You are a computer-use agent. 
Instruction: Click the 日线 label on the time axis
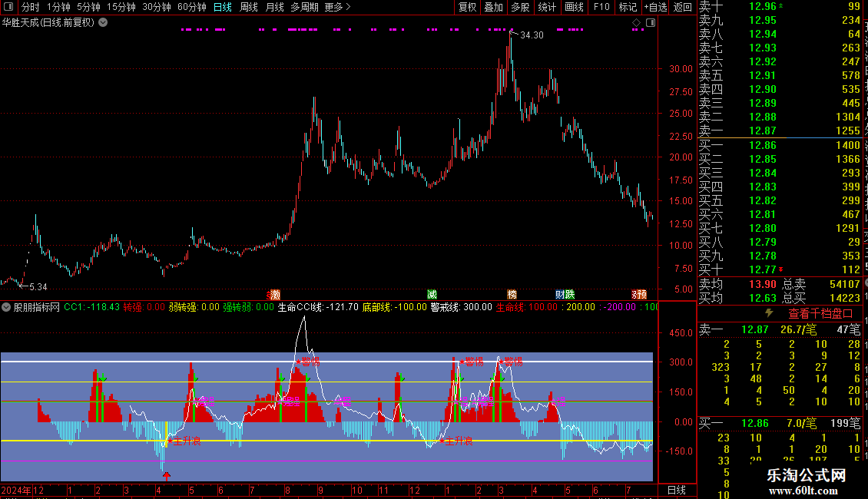[x=677, y=490]
